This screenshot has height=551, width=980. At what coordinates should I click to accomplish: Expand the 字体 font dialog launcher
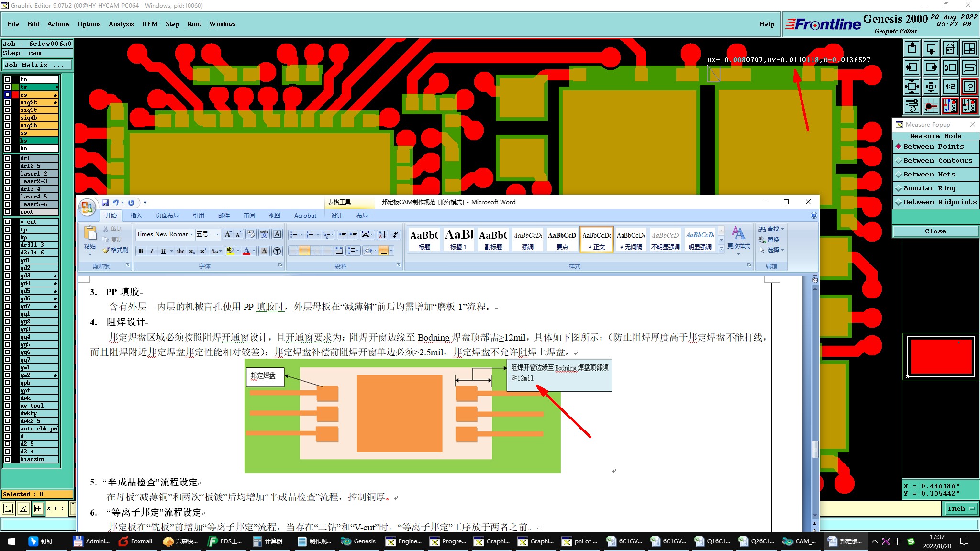280,265
